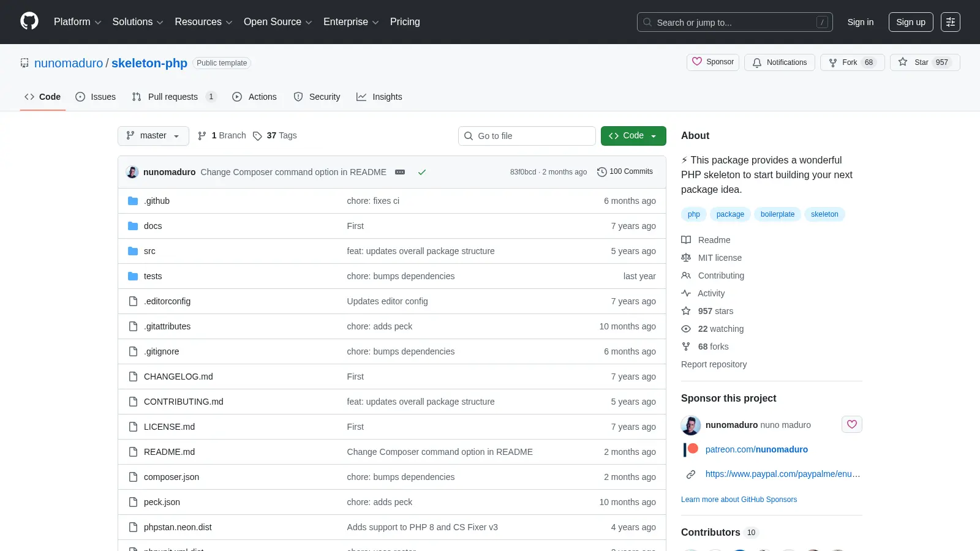The width and height of the screenshot is (980, 551).
Task: Expand Enterprise menu in header
Action: pos(351,22)
